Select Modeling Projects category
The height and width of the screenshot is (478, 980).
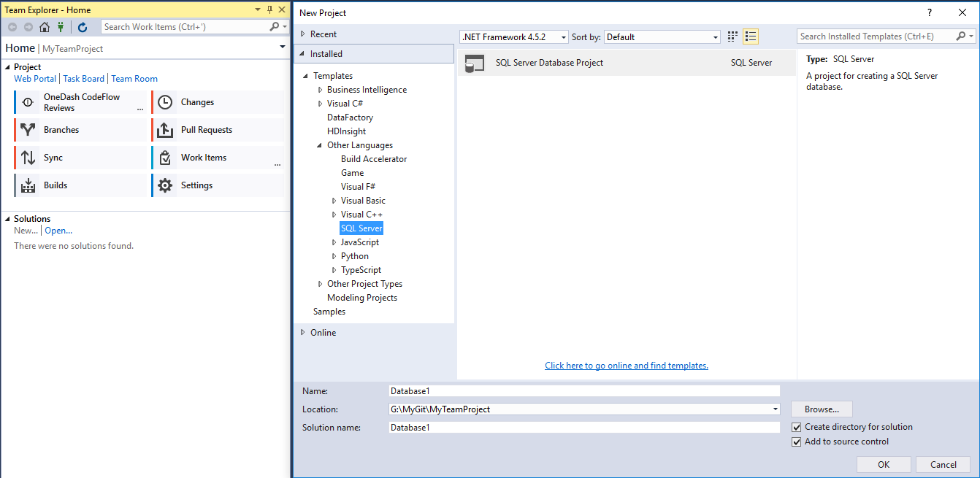pos(362,298)
